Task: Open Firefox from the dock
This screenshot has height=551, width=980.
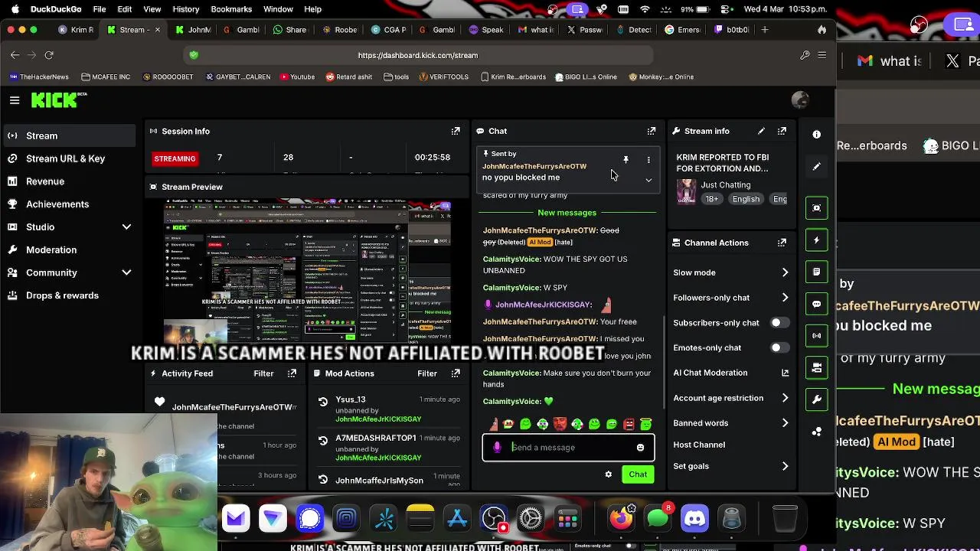Action: pyautogui.click(x=622, y=519)
